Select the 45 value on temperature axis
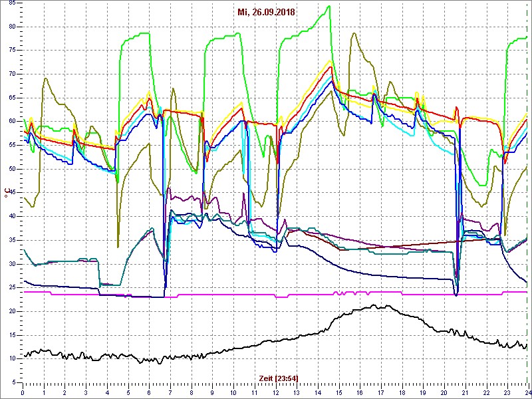 12,193
